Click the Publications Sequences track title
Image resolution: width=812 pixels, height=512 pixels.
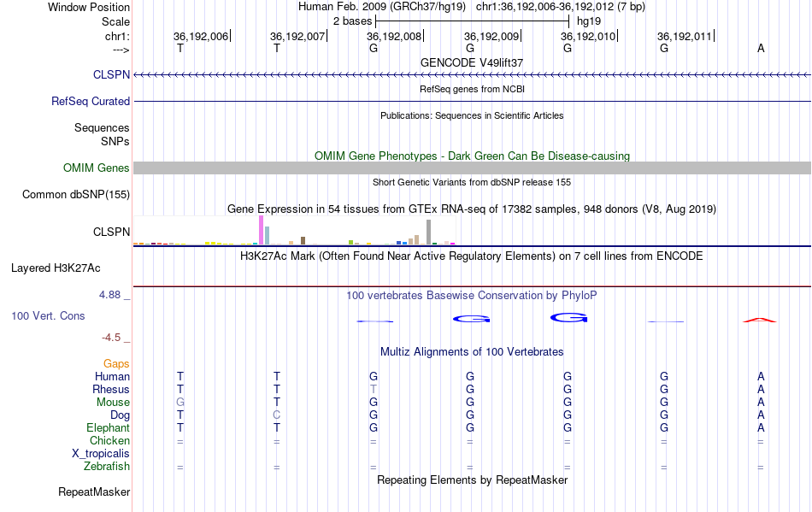pos(472,115)
